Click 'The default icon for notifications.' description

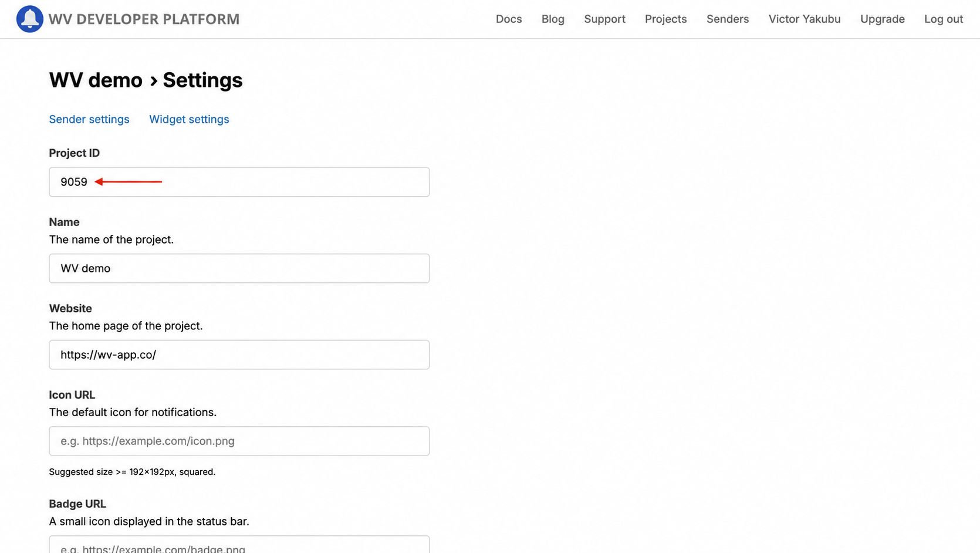133,412
